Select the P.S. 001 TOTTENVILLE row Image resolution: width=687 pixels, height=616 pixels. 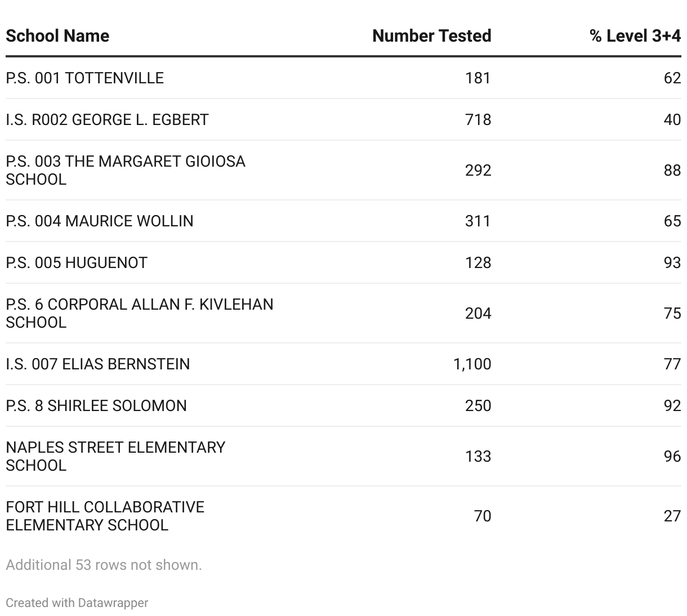pyautogui.click(x=85, y=78)
